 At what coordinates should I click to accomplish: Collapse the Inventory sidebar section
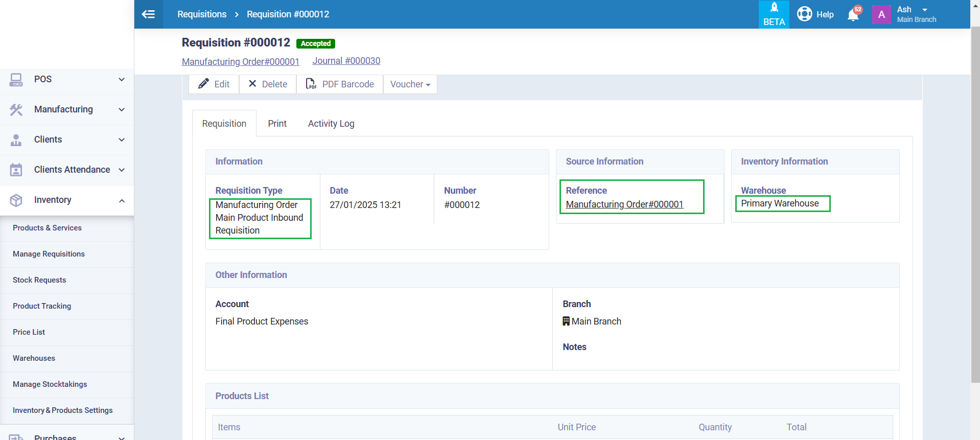pyautogui.click(x=122, y=200)
